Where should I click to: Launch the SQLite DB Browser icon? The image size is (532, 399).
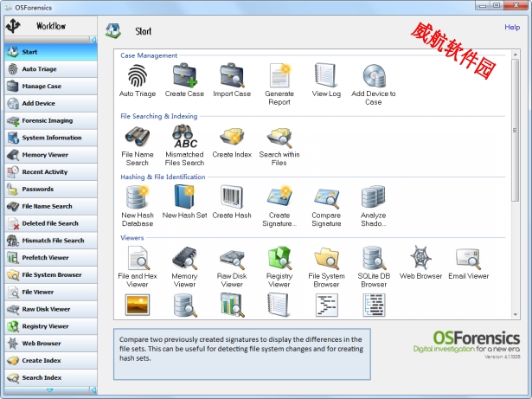374,258
